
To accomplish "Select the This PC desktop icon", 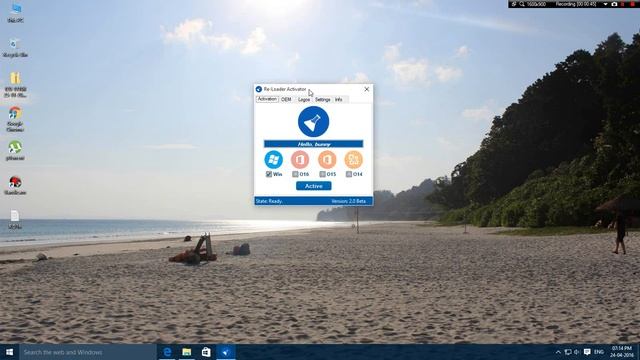I will click(16, 12).
